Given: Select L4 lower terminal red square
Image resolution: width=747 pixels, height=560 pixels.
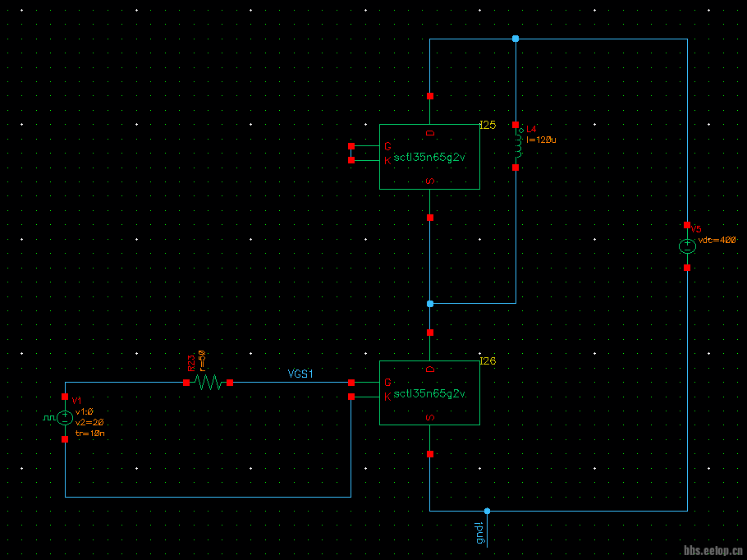Looking at the screenshot, I should point(516,168).
